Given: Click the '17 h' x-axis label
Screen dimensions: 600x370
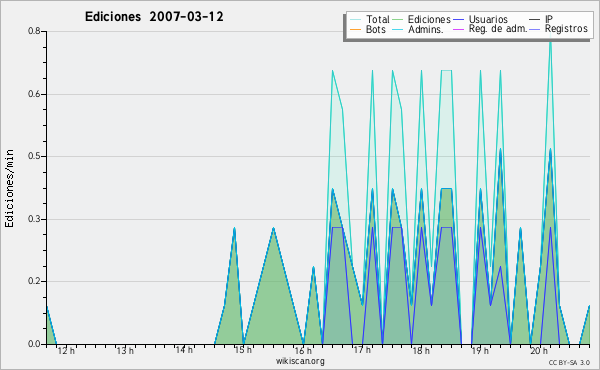Looking at the screenshot, I should (362, 350).
